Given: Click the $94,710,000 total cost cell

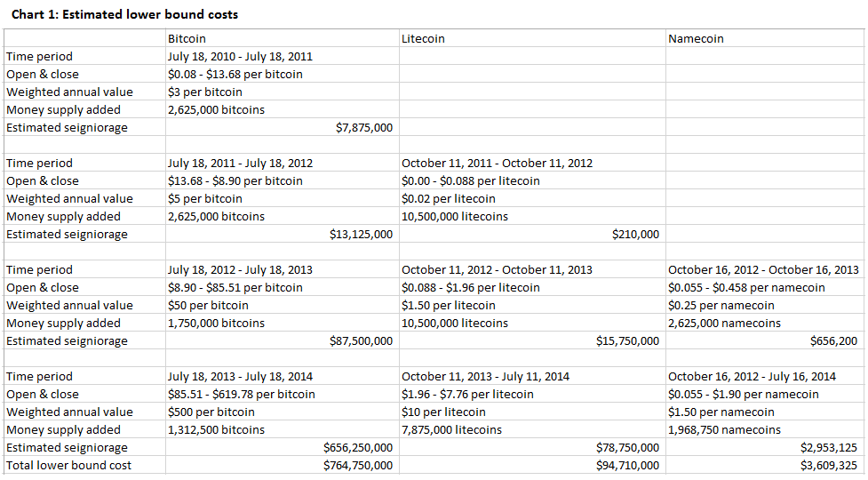Looking at the screenshot, I should pos(627,466).
